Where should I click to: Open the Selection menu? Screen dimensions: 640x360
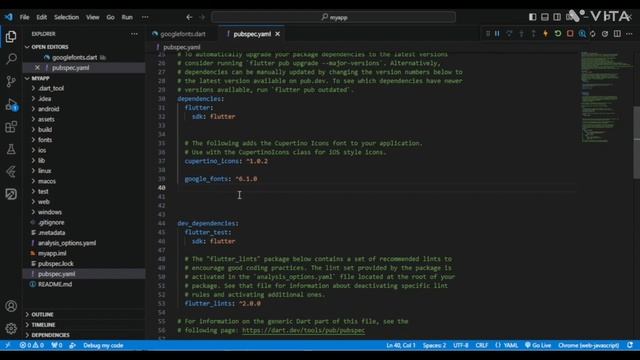click(67, 17)
